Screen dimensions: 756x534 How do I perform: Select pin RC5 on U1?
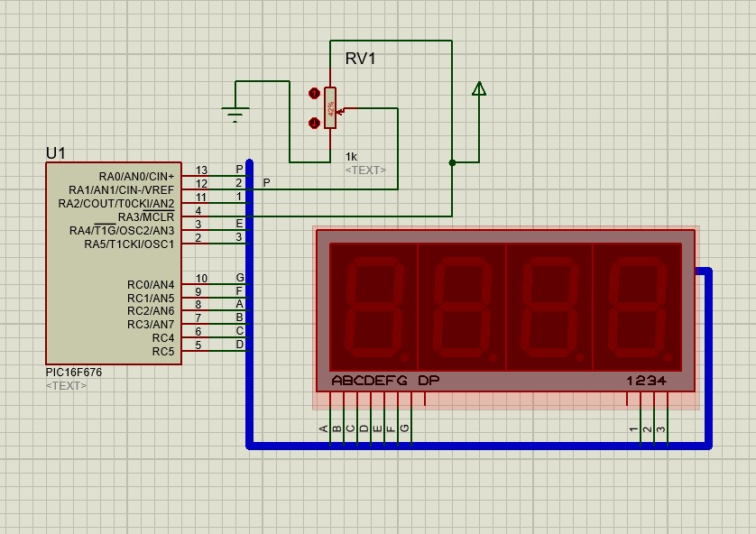pyautogui.click(x=163, y=352)
